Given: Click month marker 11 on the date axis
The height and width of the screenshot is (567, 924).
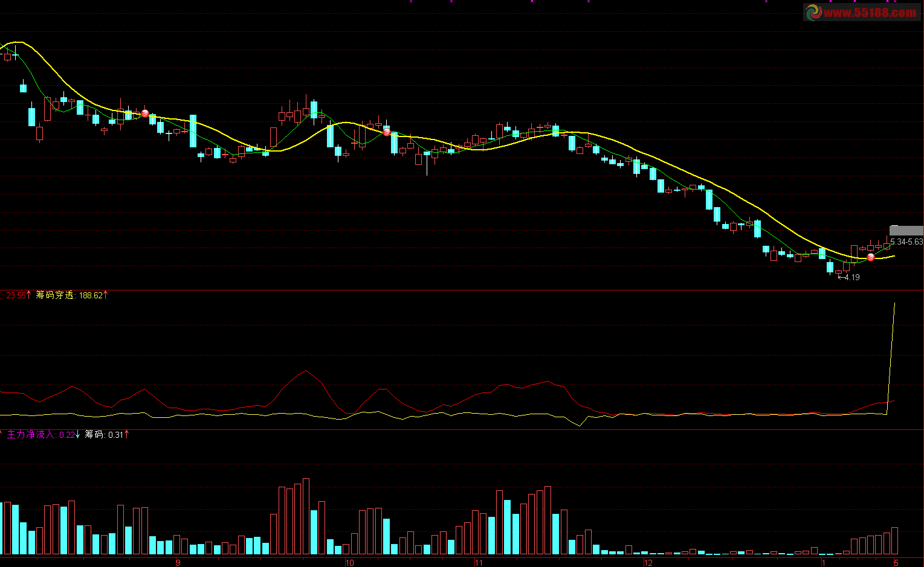Looking at the screenshot, I should (479, 563).
